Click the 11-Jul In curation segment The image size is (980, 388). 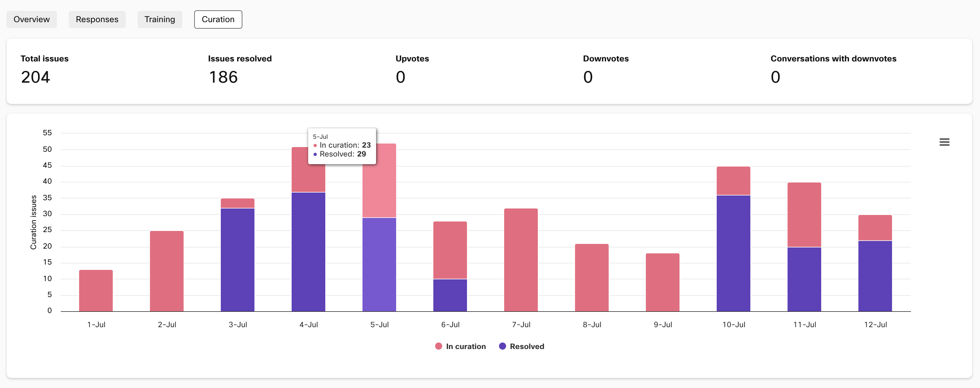point(804,215)
